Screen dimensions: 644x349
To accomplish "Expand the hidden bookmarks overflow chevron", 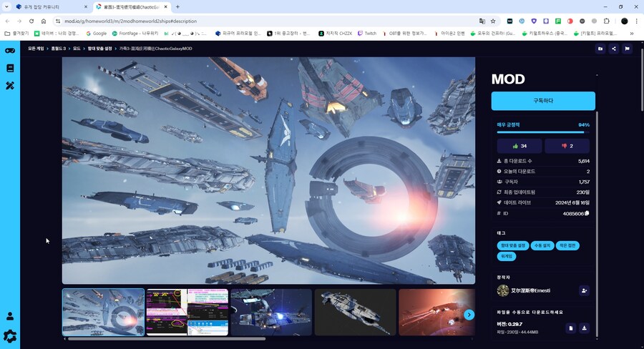I will tap(631, 33).
